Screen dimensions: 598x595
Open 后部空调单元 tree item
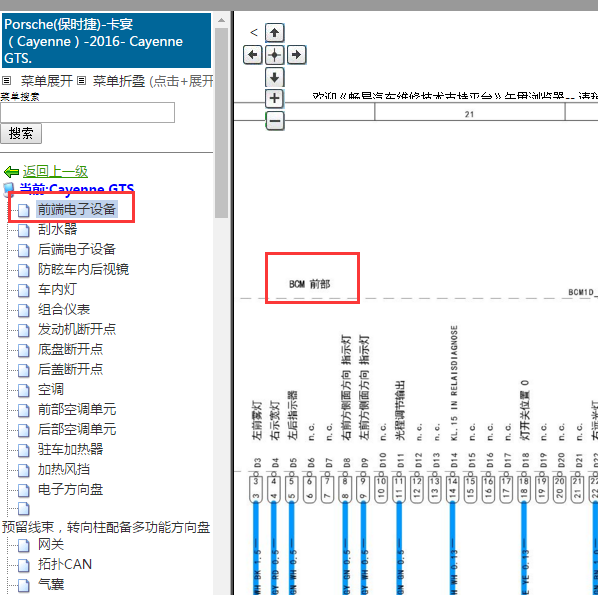[77, 429]
